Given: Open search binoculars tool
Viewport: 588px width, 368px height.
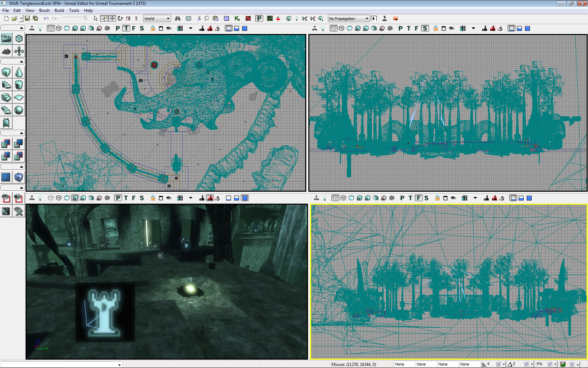Looking at the screenshot, I should point(178,19).
